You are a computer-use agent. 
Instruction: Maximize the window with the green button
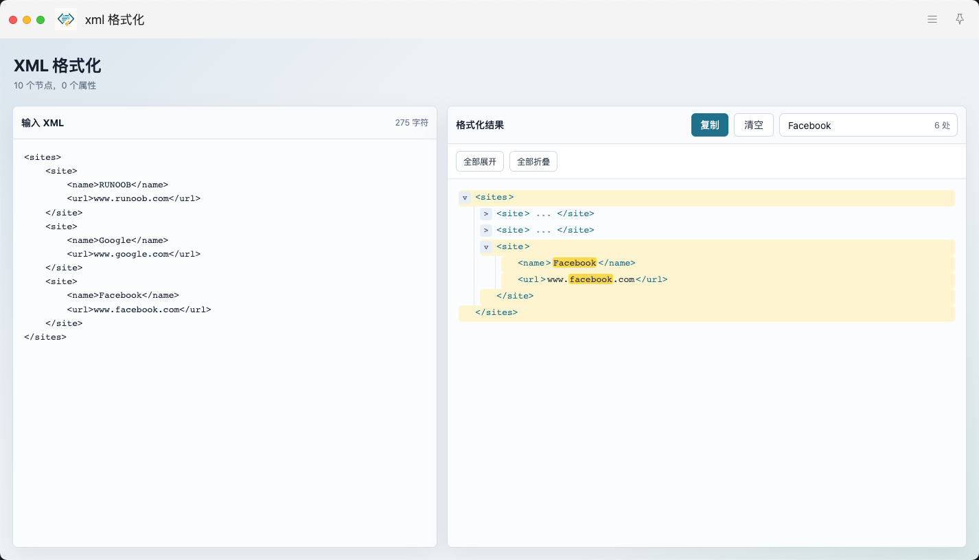point(41,20)
